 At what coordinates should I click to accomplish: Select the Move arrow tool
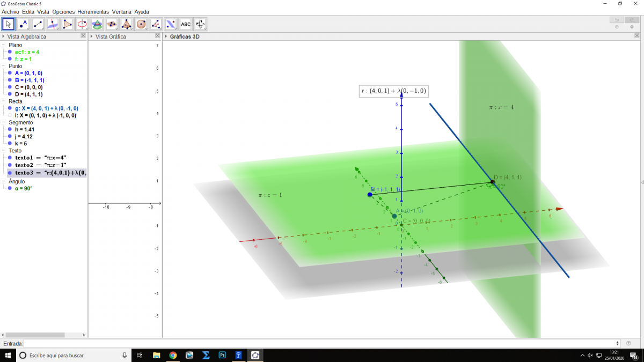click(8, 24)
